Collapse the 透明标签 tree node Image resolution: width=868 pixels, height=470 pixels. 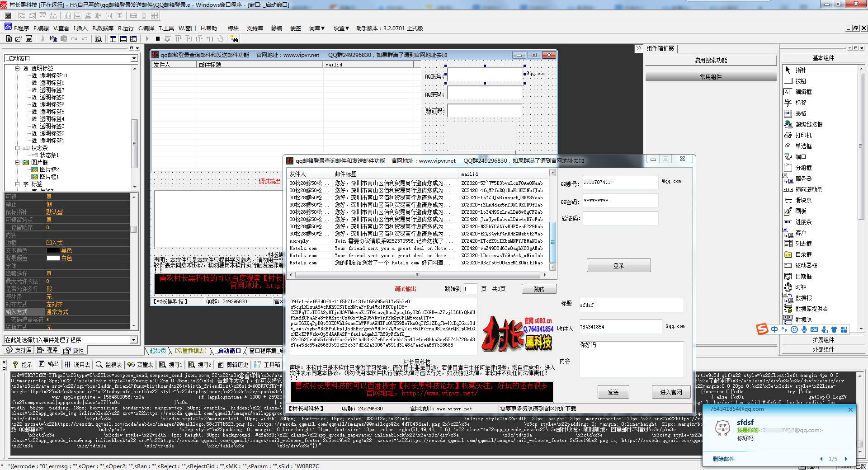17,68
